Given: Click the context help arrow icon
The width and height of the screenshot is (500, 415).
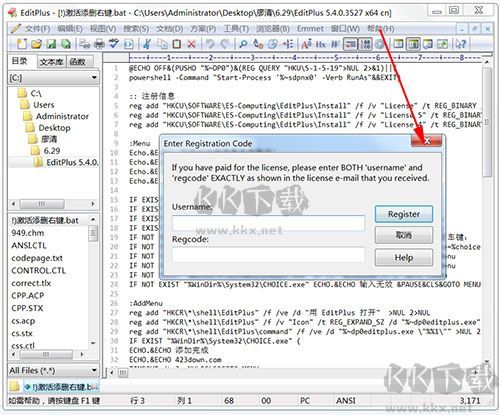Looking at the screenshot, I should (461, 44).
